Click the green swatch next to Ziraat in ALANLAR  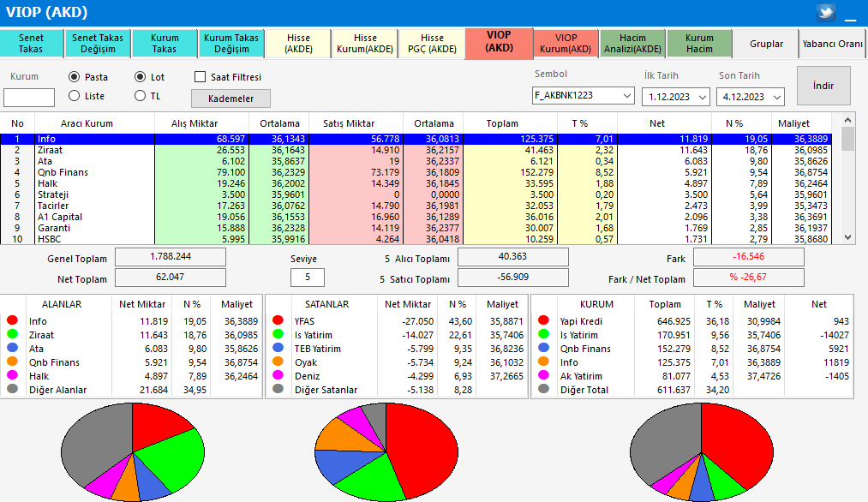point(12,334)
